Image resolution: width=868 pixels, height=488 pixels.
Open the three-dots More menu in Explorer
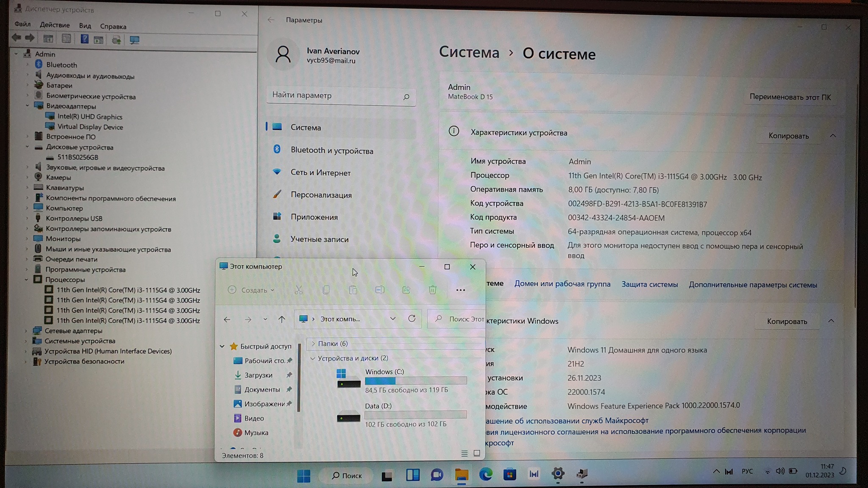pos(460,290)
